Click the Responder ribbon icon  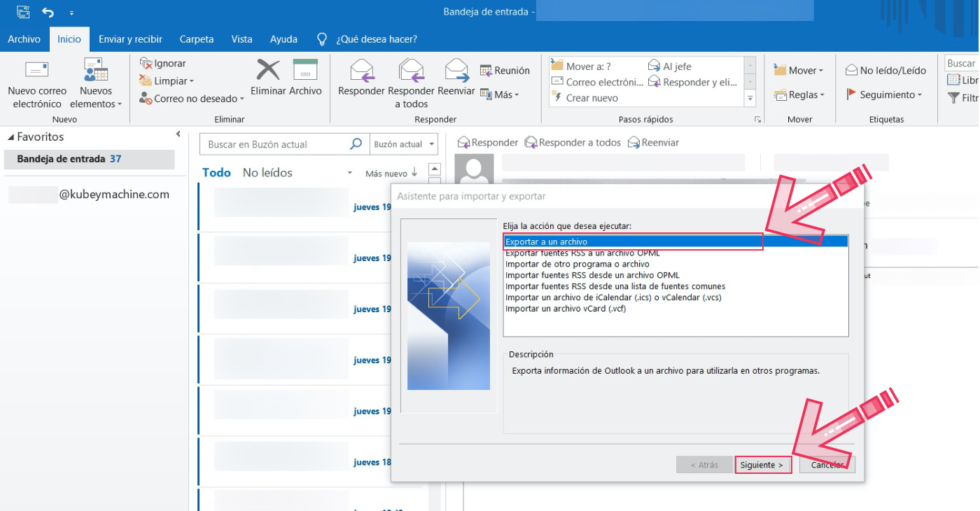[x=362, y=70]
